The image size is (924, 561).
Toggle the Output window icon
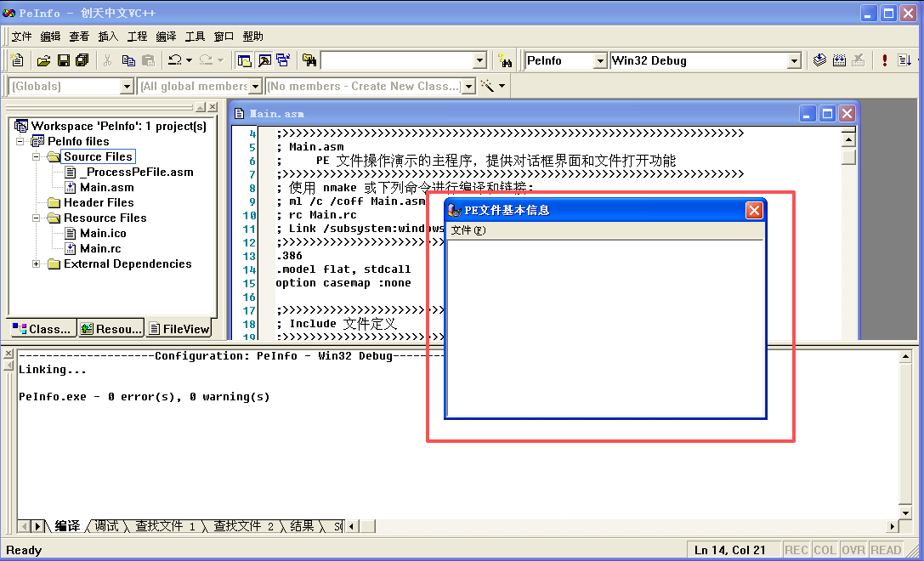264,60
